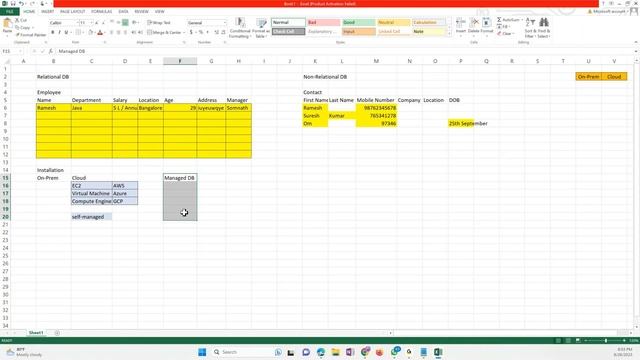This screenshot has height=360, width=640.
Task: Save the workbook via Quick Access toolbar
Action: [13, 3]
